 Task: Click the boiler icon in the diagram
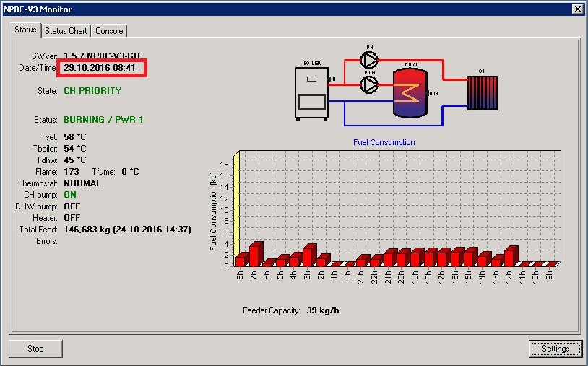point(311,93)
